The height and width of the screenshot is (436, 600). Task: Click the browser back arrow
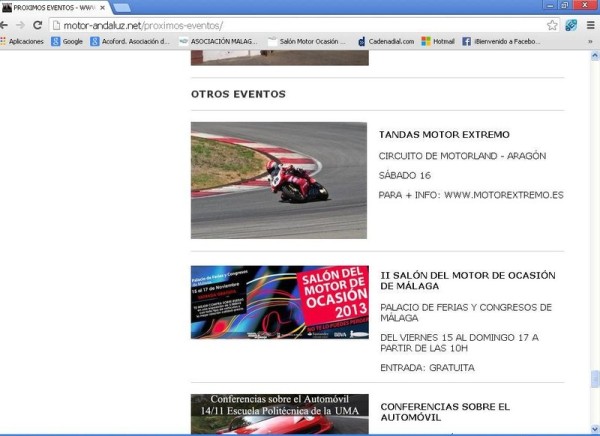pyautogui.click(x=7, y=25)
